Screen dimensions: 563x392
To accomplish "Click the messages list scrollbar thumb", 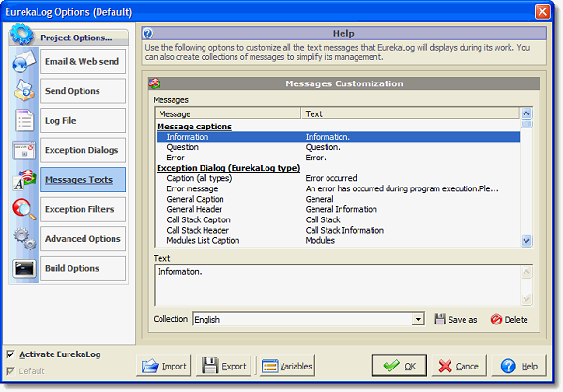I will click(526, 124).
